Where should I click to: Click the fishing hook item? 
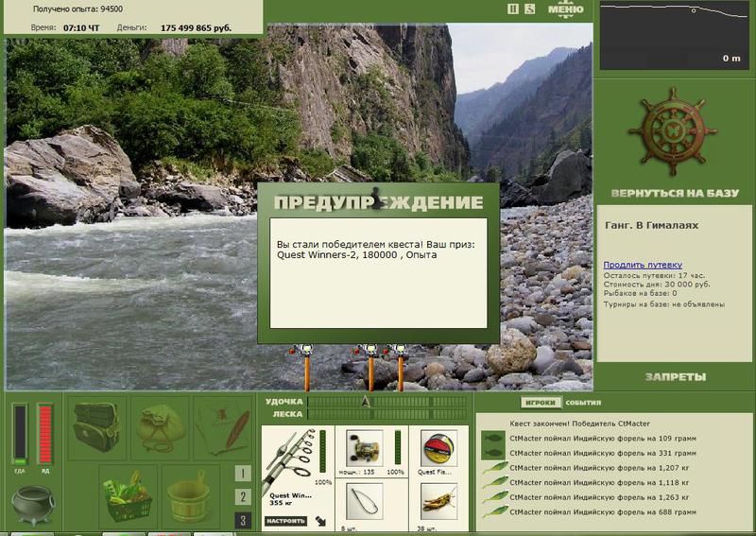(365, 502)
